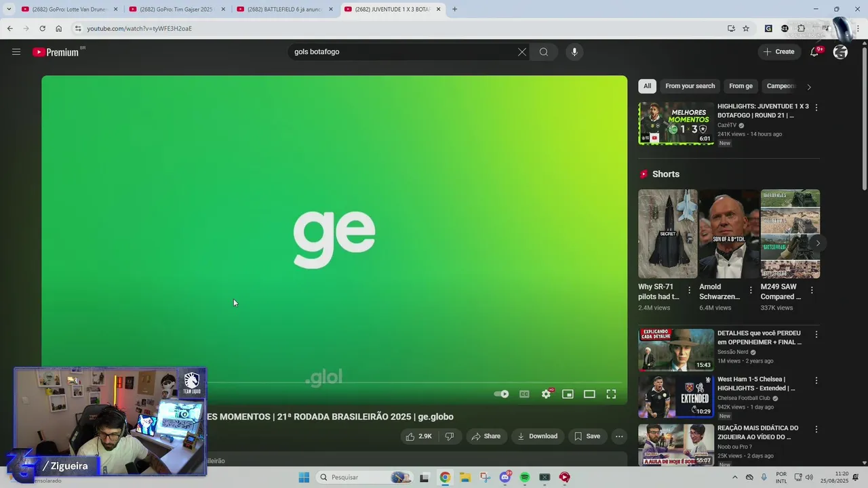Enable miniplayer mode

568,394
